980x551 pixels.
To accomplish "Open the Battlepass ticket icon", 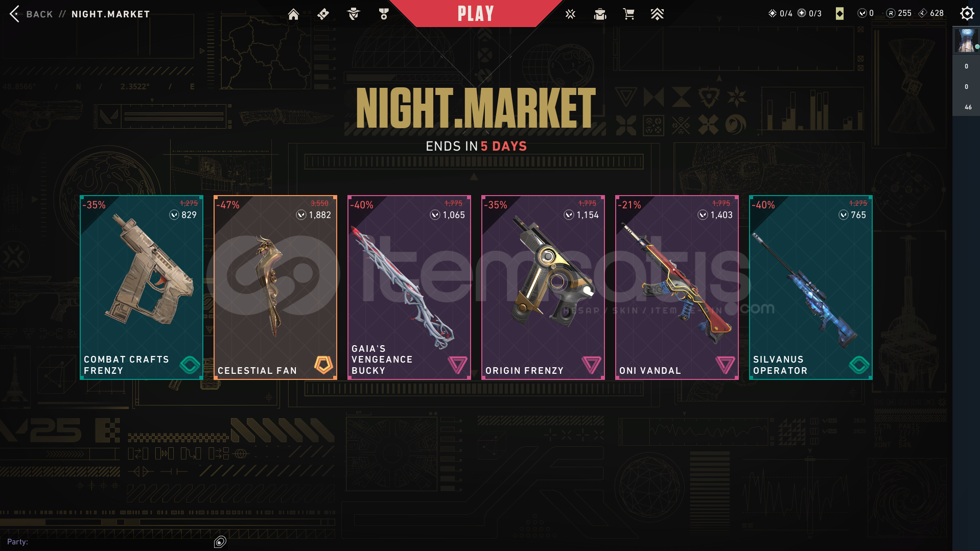I will (323, 14).
